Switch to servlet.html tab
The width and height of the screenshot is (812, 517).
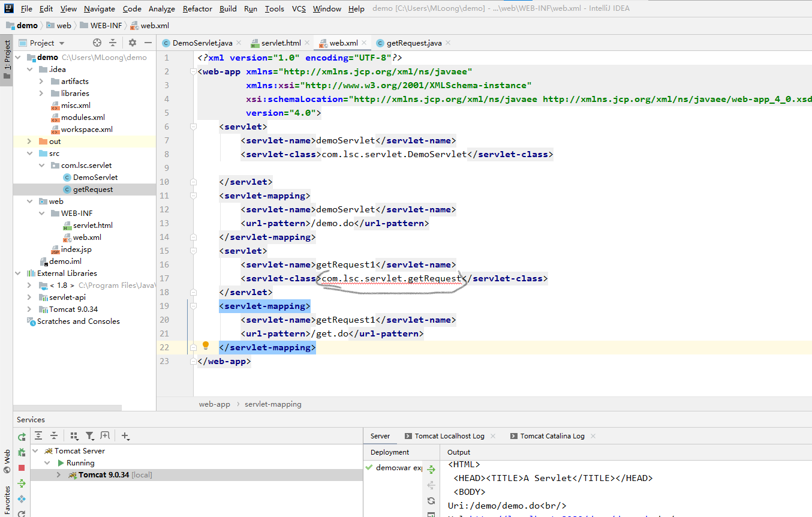tap(281, 43)
